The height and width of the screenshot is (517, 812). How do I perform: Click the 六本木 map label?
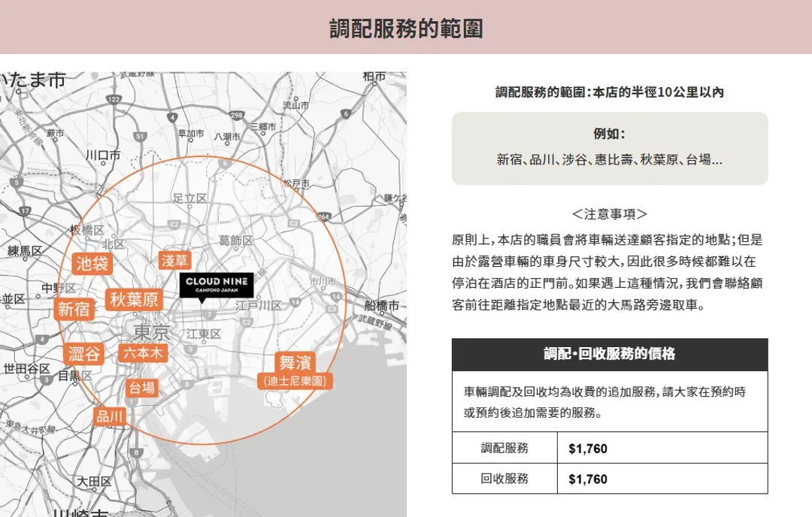click(142, 352)
